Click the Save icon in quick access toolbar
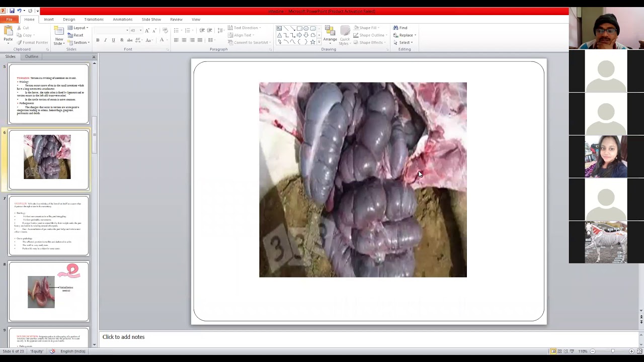 point(12,11)
